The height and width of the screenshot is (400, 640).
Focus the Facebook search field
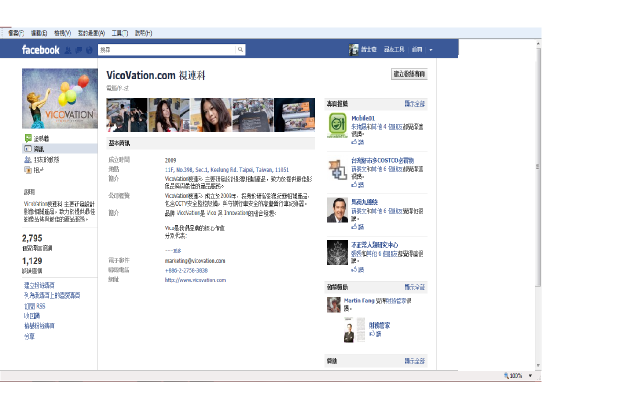167,50
